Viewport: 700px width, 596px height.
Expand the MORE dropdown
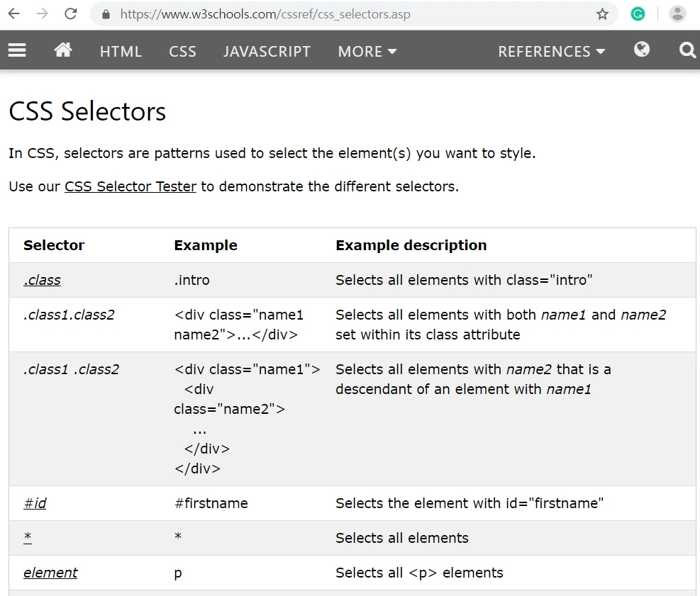pos(367,51)
